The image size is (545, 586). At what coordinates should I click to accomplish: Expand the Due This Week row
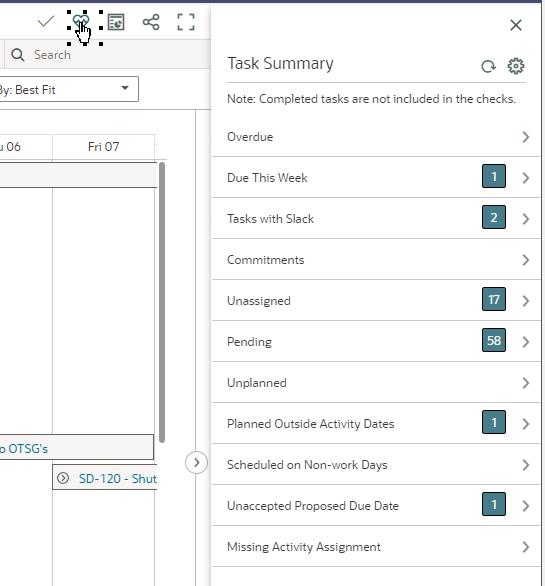pyautogui.click(x=376, y=178)
